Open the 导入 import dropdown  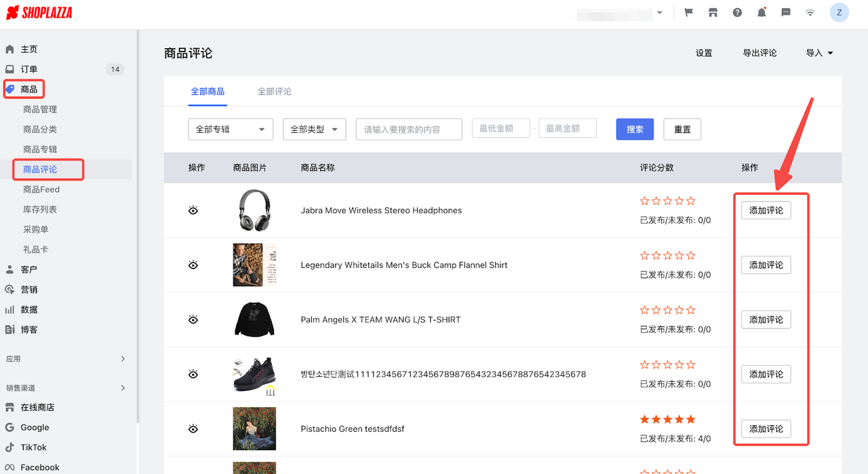(x=818, y=52)
